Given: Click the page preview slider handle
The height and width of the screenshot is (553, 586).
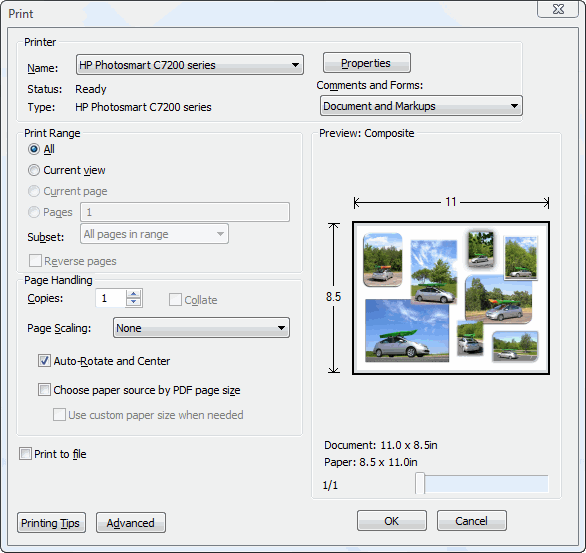Looking at the screenshot, I should pyautogui.click(x=420, y=484).
